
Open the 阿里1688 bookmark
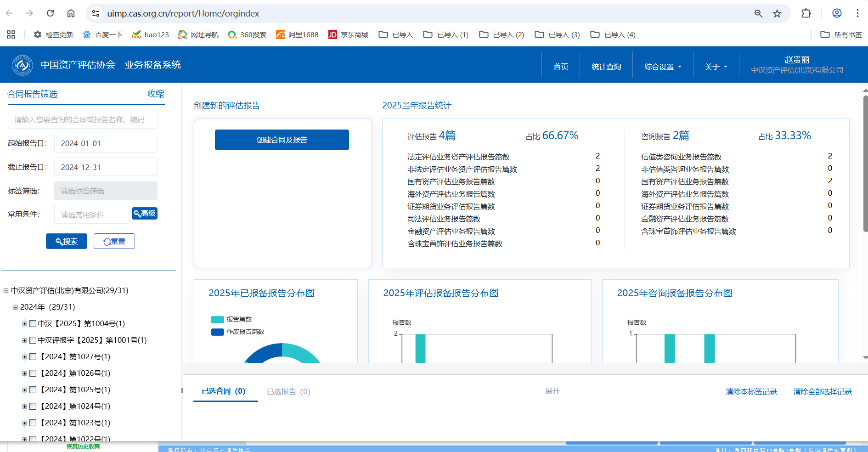297,34
